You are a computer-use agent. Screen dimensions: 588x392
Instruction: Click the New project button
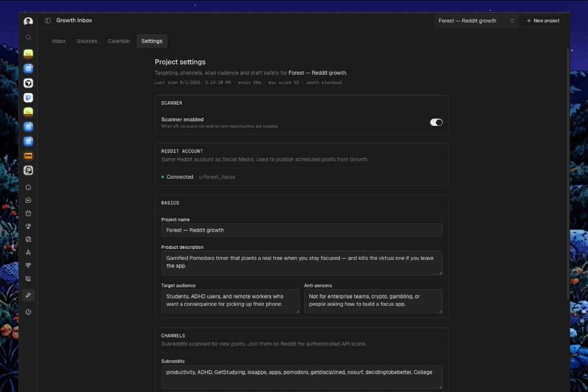tap(543, 21)
